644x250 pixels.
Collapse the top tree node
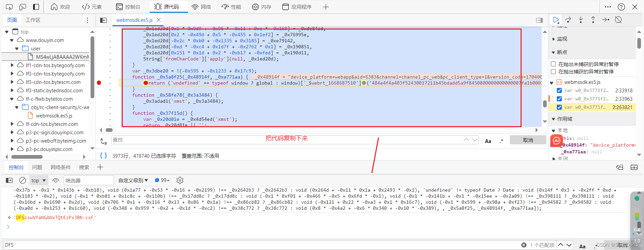[7, 32]
